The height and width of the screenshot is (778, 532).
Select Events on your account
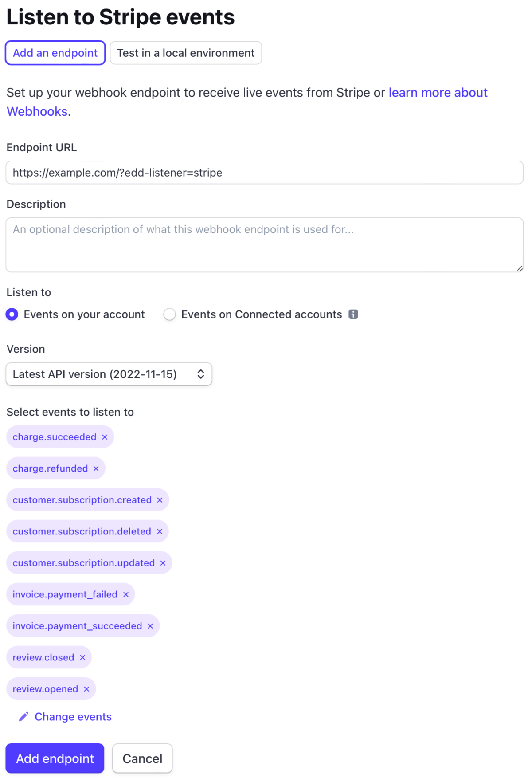point(12,314)
